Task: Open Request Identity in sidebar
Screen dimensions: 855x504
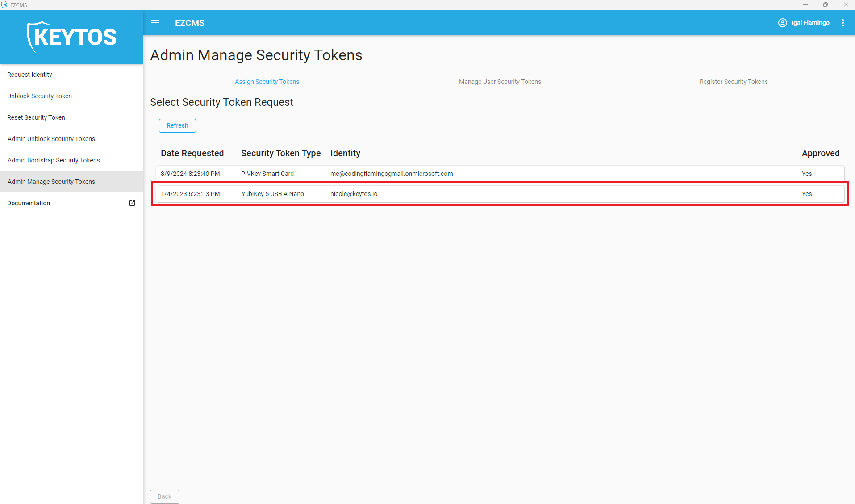Action: point(71,75)
